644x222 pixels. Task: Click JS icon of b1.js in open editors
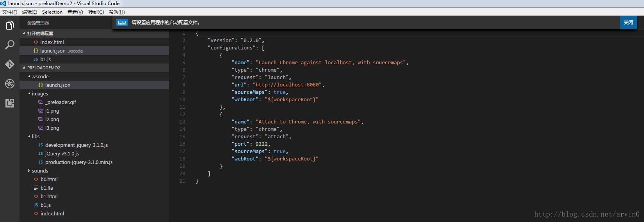36,59
